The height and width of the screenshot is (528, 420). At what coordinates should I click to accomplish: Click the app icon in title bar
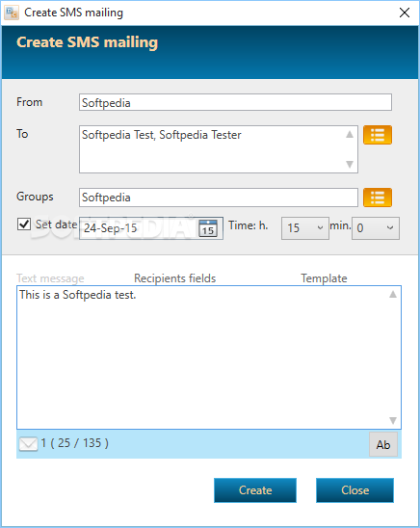coord(12,13)
